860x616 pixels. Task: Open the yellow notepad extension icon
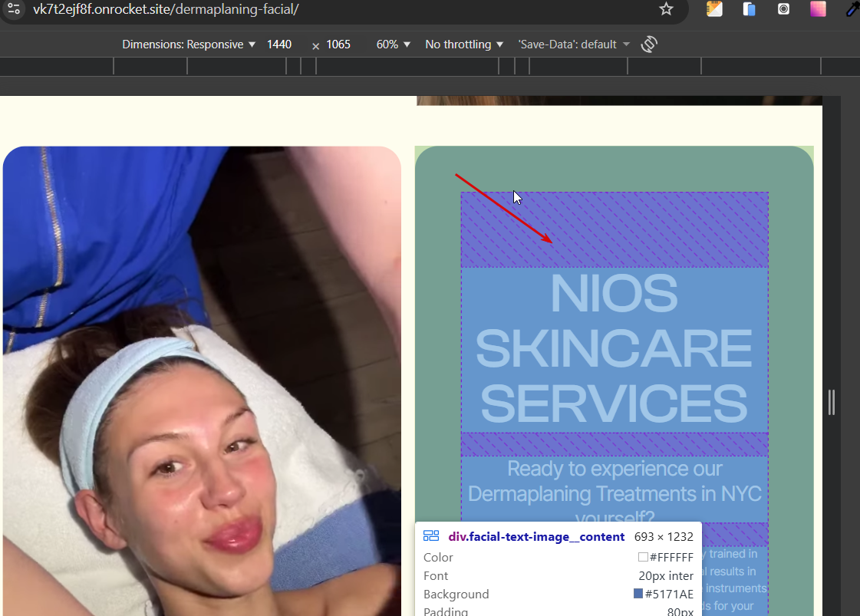pyautogui.click(x=714, y=9)
